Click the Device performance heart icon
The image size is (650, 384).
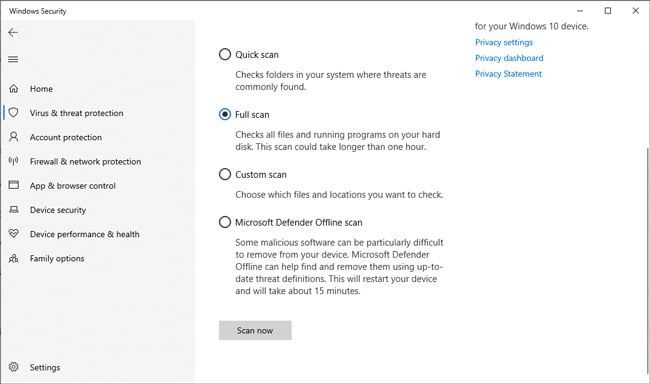14,233
